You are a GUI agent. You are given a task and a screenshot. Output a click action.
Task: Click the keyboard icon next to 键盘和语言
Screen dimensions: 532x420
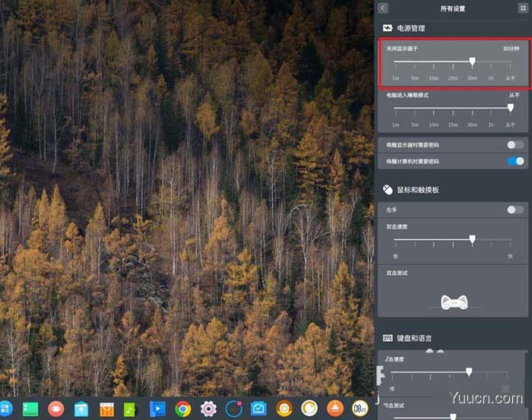coord(388,338)
